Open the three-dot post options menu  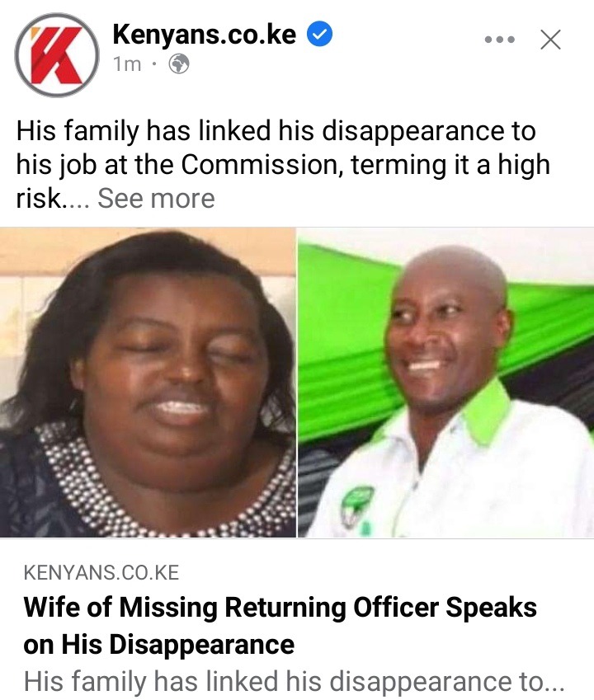(x=499, y=40)
